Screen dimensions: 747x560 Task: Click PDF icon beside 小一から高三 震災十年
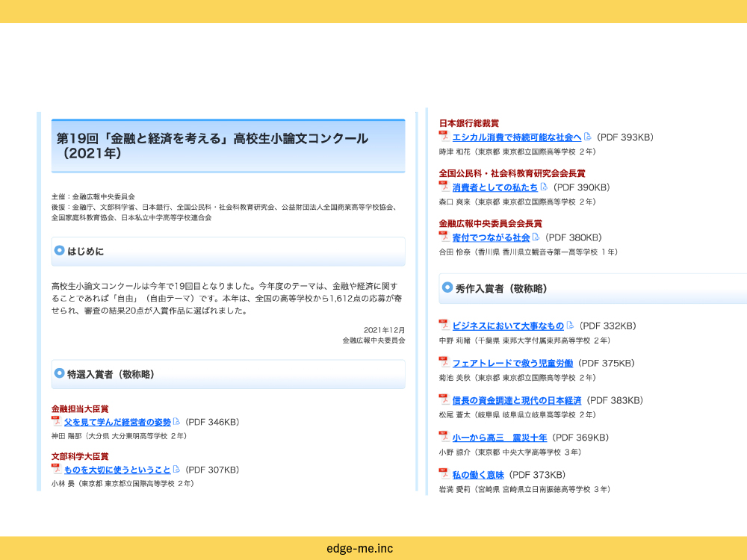coord(444,438)
